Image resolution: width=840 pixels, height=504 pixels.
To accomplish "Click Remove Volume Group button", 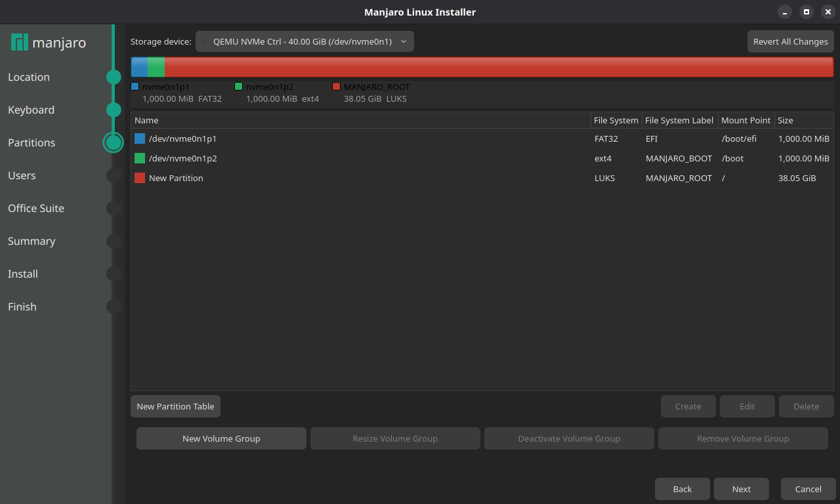I will pos(743,438).
